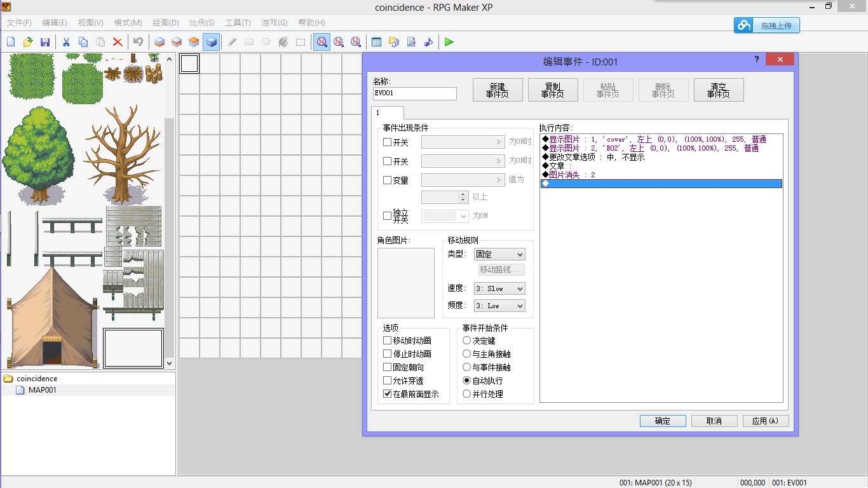Select the event layer cube icon
Image resolution: width=868 pixels, height=488 pixels.
(x=211, y=42)
